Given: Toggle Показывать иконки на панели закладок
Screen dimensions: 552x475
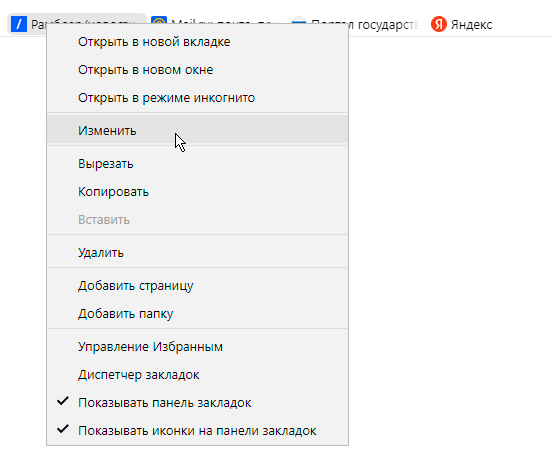Looking at the screenshot, I should tap(197, 430).
